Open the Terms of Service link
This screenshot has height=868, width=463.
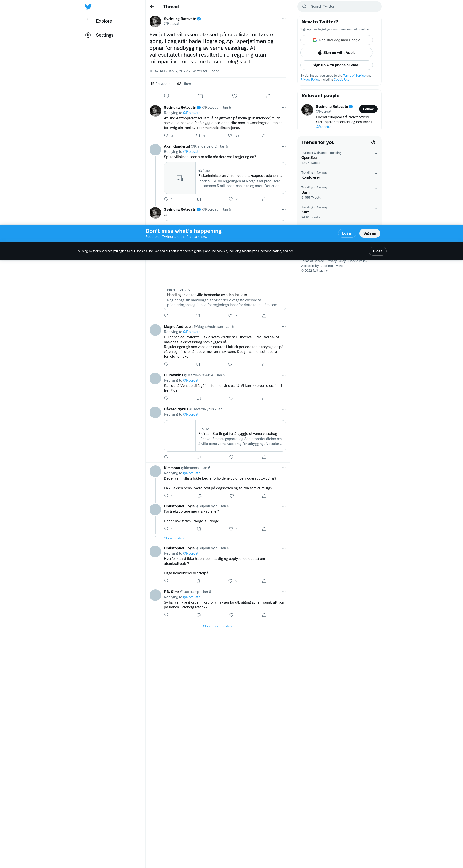tap(354, 76)
